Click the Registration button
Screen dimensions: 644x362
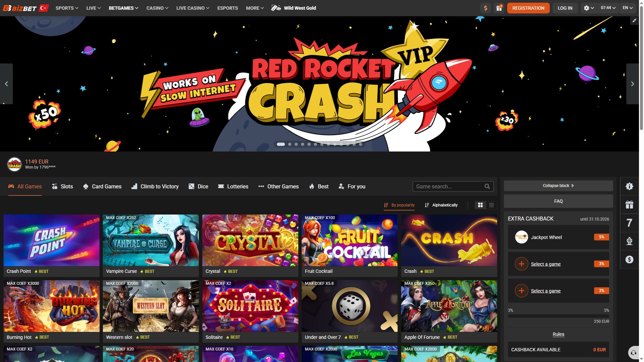(x=528, y=8)
